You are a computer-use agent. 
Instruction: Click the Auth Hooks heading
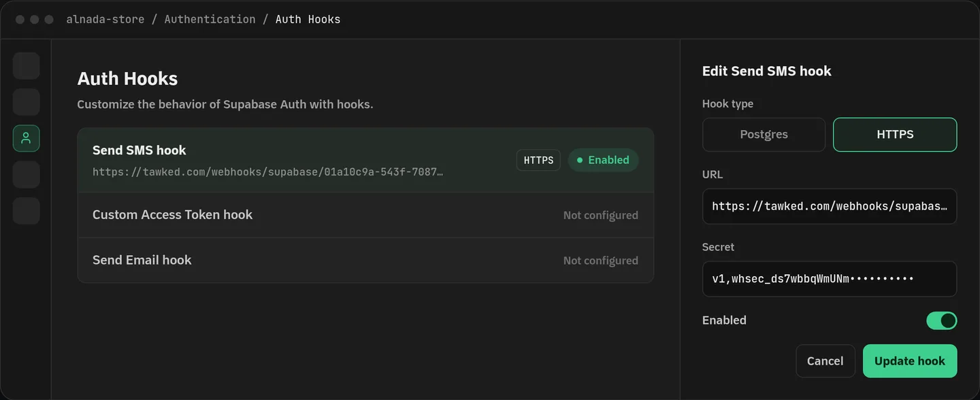[127, 79]
